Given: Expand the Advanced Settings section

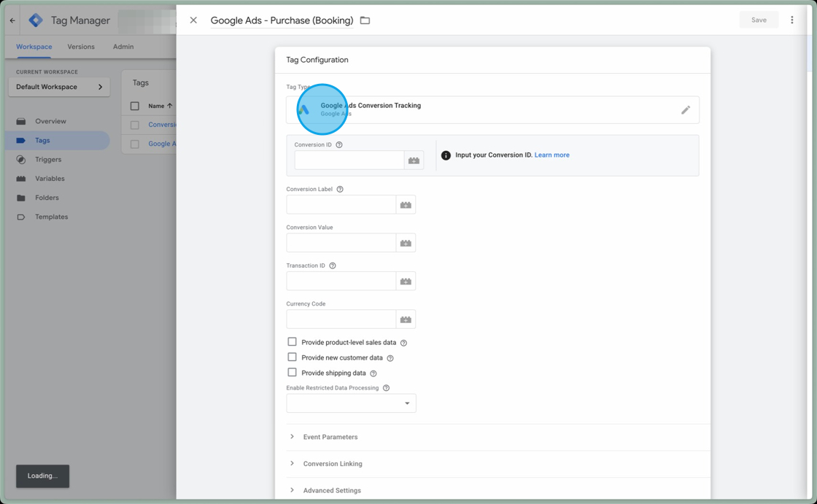Looking at the screenshot, I should pos(331,490).
